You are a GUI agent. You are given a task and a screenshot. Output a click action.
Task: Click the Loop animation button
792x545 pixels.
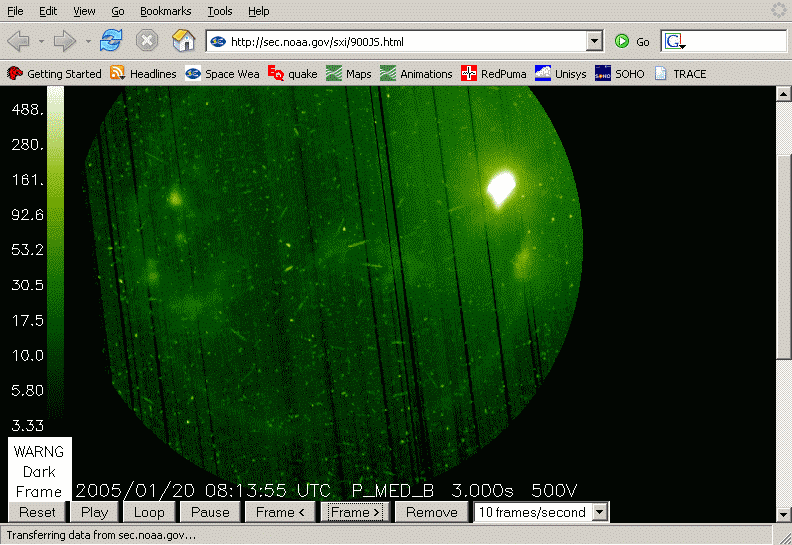[x=149, y=512]
